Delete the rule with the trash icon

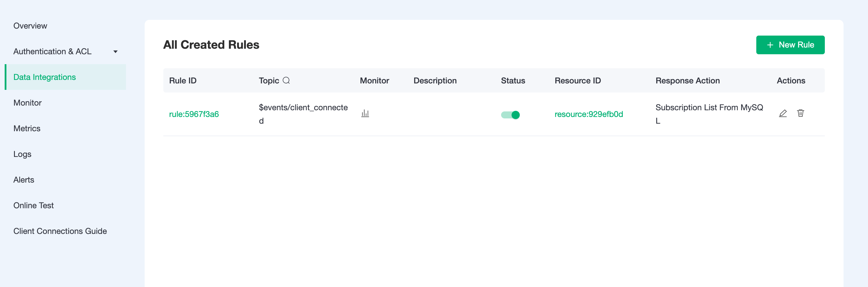800,113
